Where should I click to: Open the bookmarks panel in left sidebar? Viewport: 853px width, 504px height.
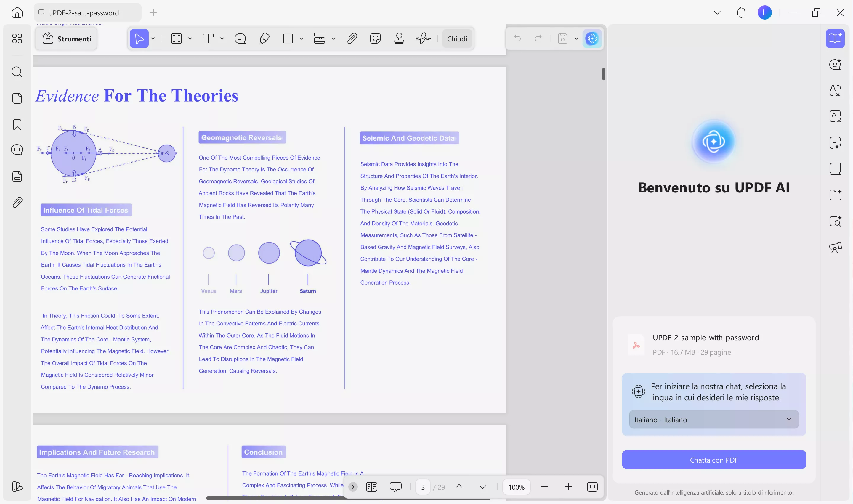point(17,124)
